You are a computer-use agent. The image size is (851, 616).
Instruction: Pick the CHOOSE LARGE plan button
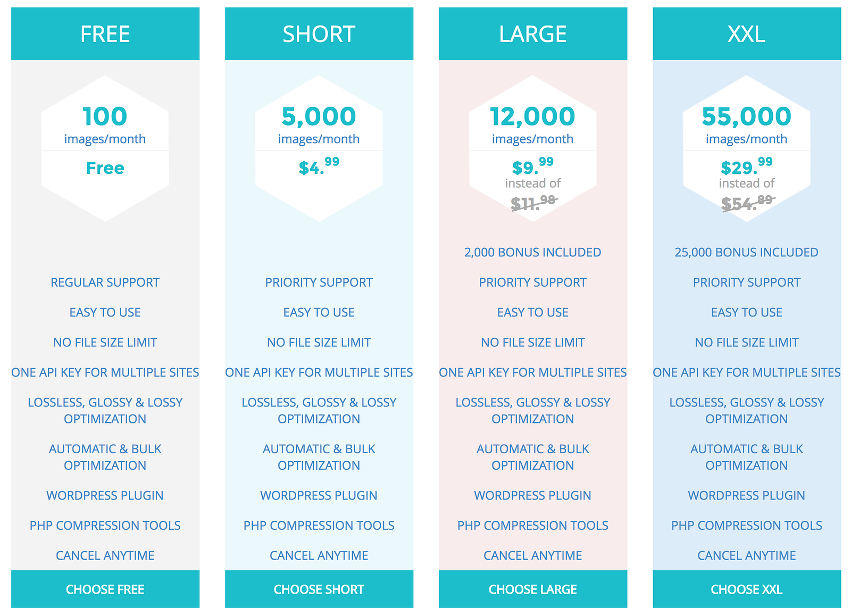click(533, 589)
